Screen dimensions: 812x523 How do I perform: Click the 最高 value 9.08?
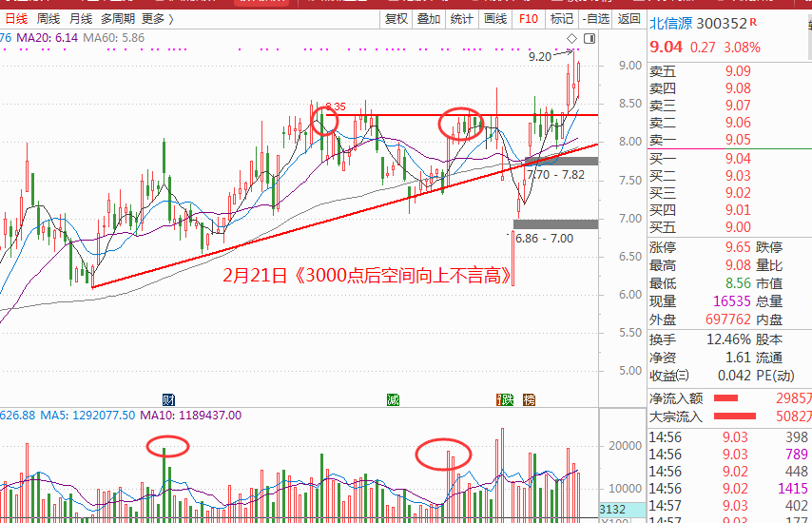tap(738, 265)
